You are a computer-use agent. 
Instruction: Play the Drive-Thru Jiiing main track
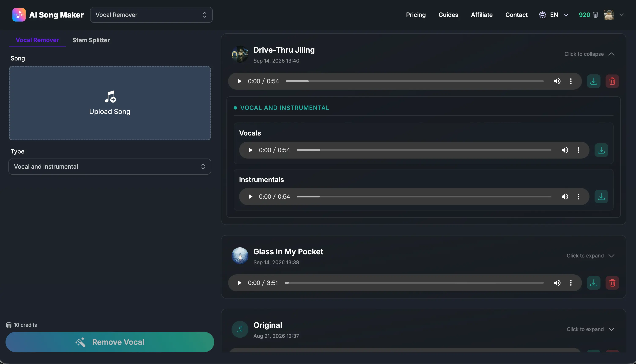239,81
